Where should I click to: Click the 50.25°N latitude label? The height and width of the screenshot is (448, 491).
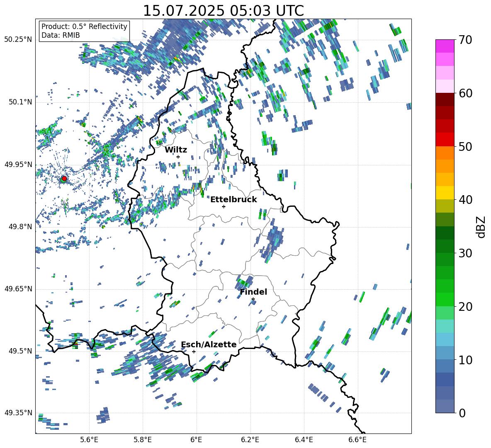click(18, 40)
